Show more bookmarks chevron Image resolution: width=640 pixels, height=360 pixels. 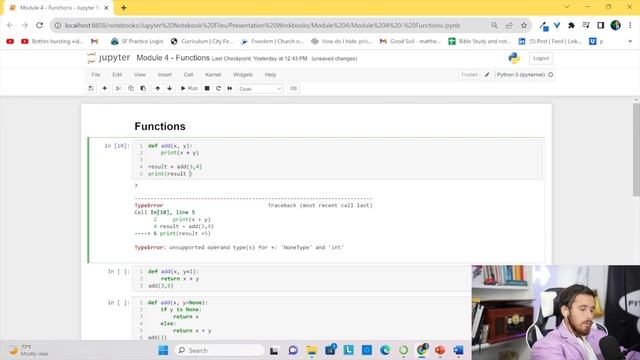tap(630, 41)
